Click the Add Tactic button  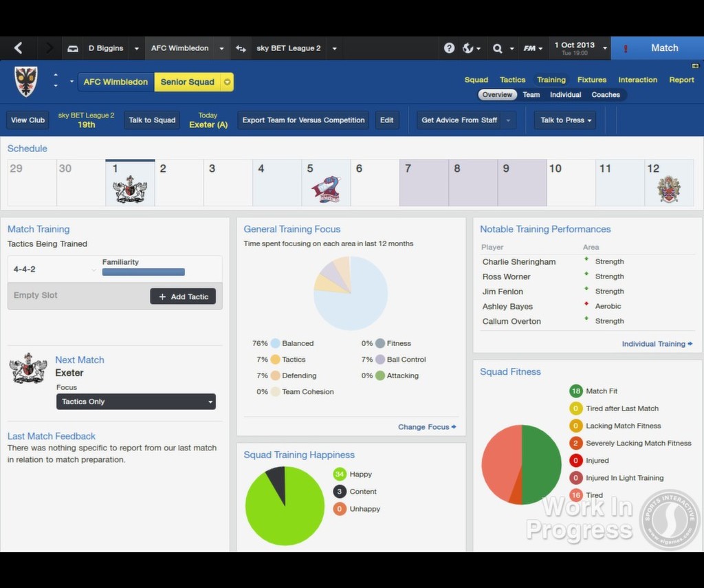click(x=183, y=296)
